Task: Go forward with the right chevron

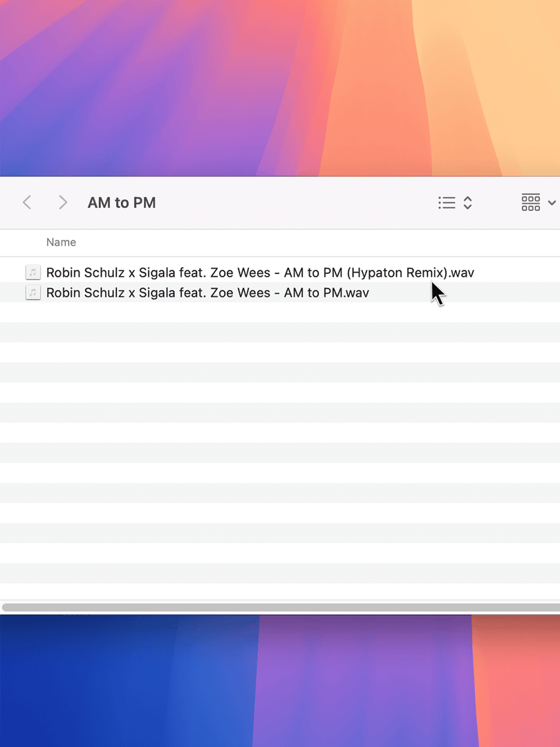Action: [63, 203]
